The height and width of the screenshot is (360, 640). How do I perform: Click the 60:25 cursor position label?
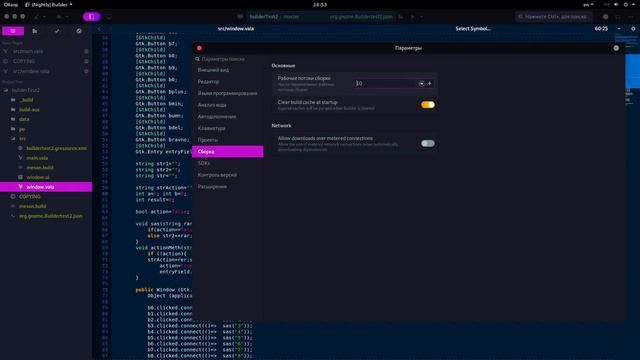(x=601, y=29)
